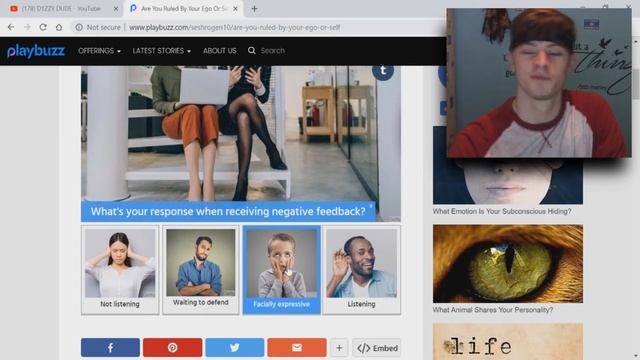Click the Playbuzz logo
This screenshot has height=360, width=640.
36,51
